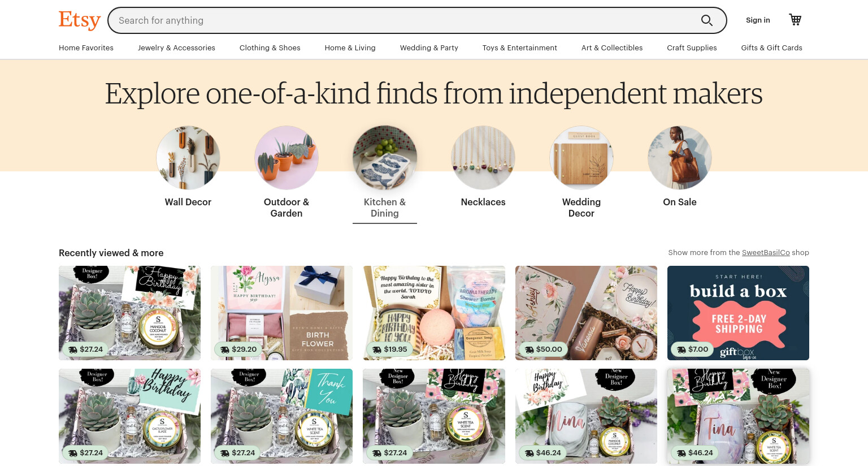This screenshot has width=868, height=466.
Task: Go to Gifts & Gift Cards
Action: tap(772, 48)
